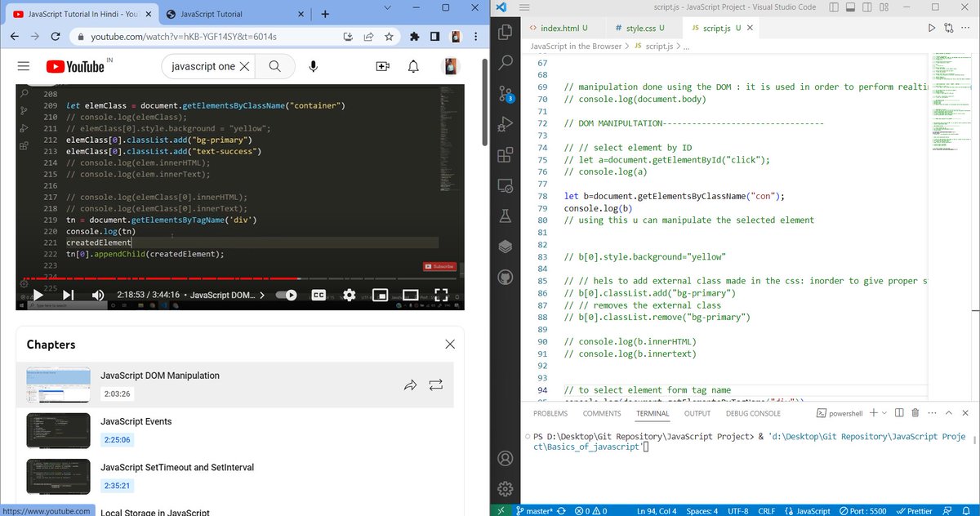
Task: Click breadcrumb ellipsis after script.js
Action: click(686, 47)
